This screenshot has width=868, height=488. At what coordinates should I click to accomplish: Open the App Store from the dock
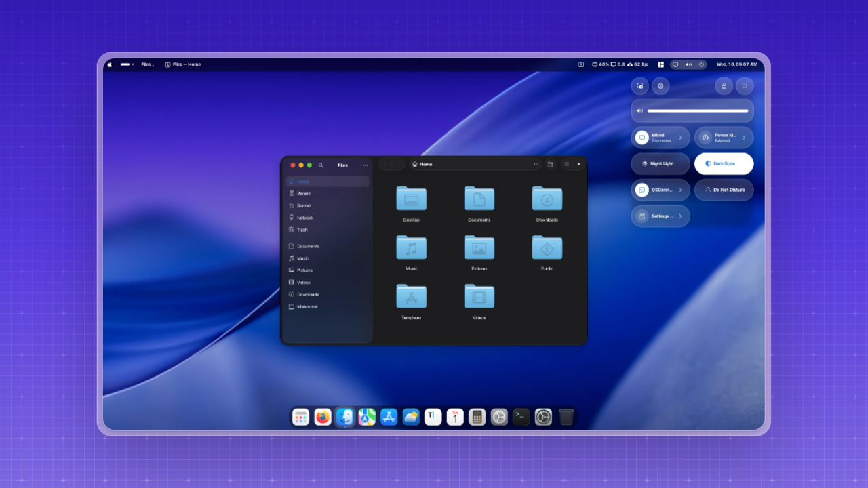point(389,417)
